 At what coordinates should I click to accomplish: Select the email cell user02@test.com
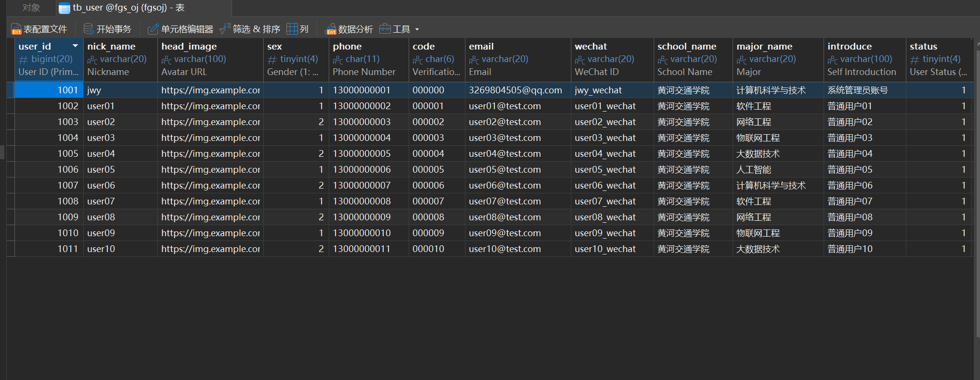click(x=518, y=122)
